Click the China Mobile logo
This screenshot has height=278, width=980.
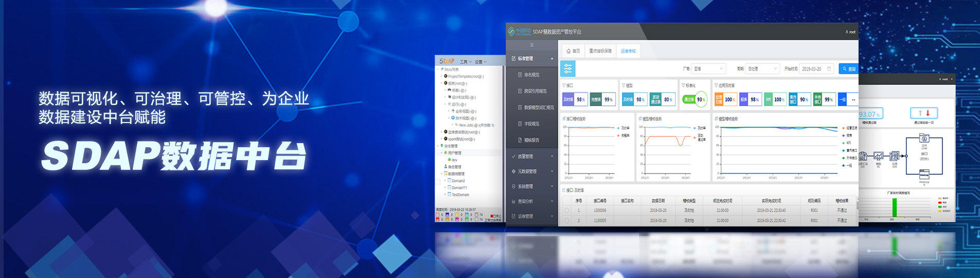coord(519,32)
